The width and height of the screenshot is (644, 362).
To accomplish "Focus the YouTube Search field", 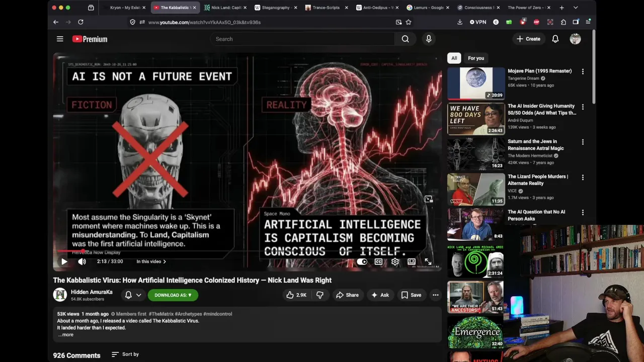I will tap(303, 39).
